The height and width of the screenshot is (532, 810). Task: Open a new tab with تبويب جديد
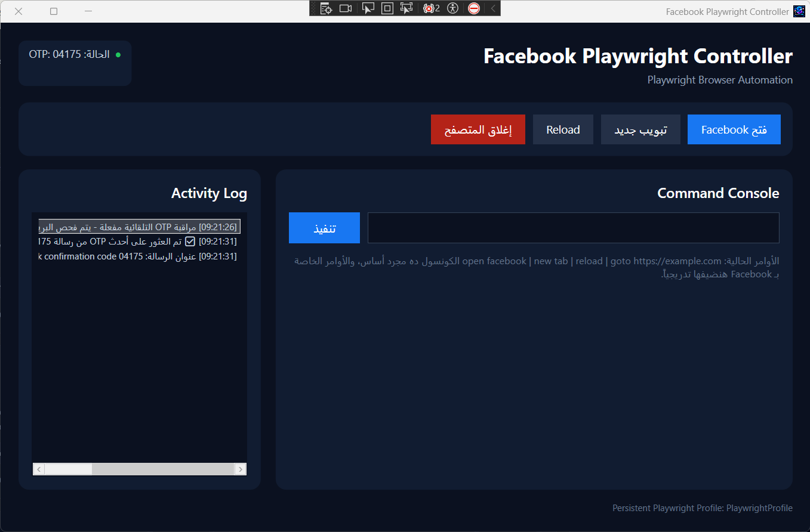[x=640, y=129]
